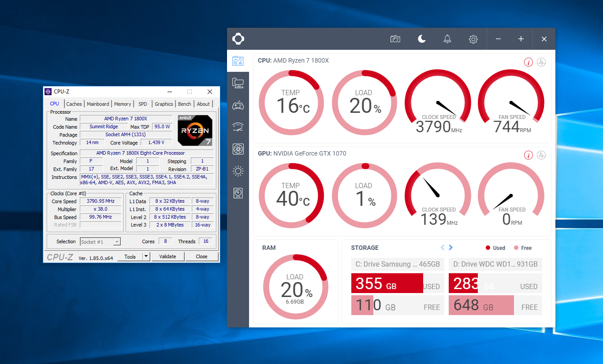Screen dimensions: 603x364
Task: Show next storage drives with right arrow
Action: (x=450, y=248)
